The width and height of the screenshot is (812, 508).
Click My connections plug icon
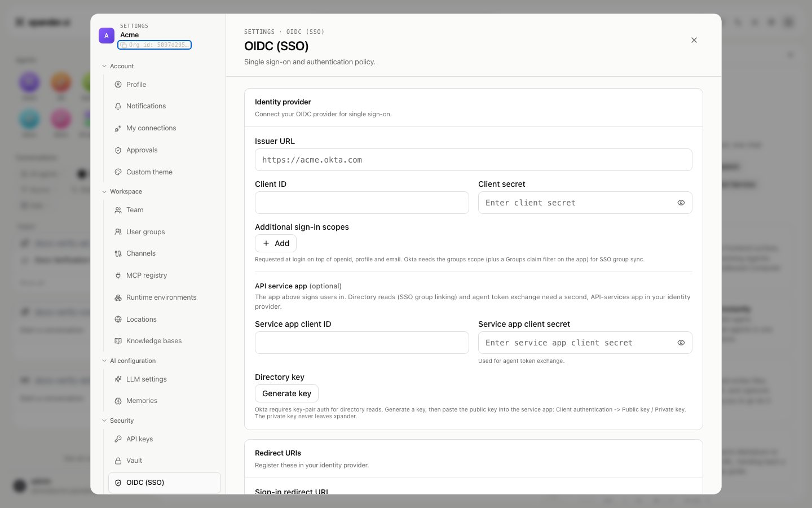click(x=118, y=128)
